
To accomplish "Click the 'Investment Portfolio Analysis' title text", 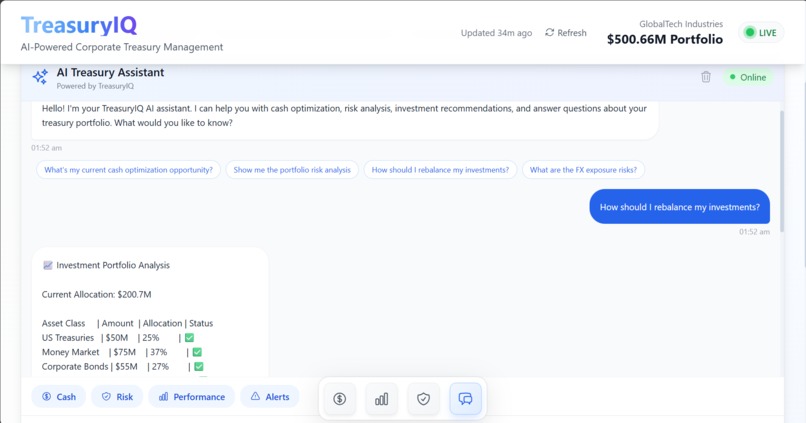I will pos(113,265).
